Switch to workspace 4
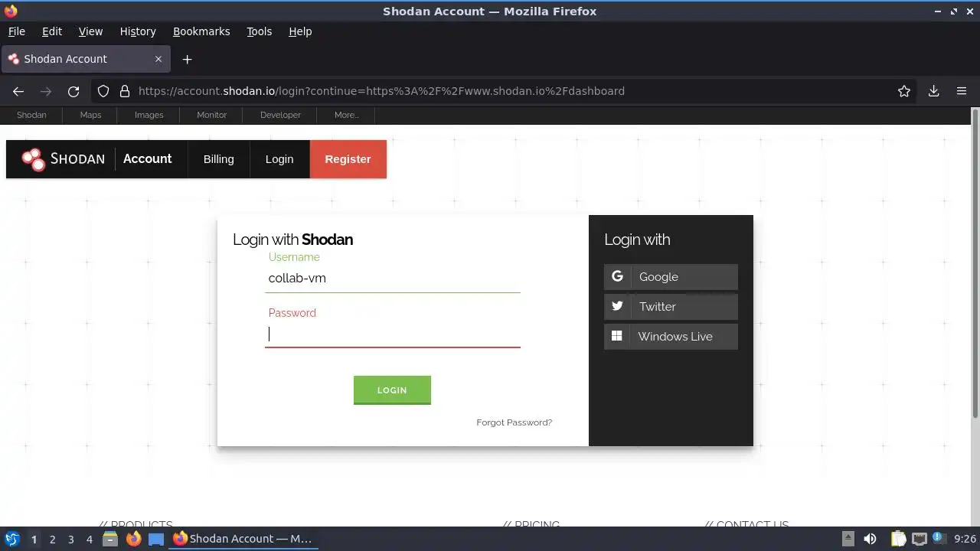 tap(89, 540)
